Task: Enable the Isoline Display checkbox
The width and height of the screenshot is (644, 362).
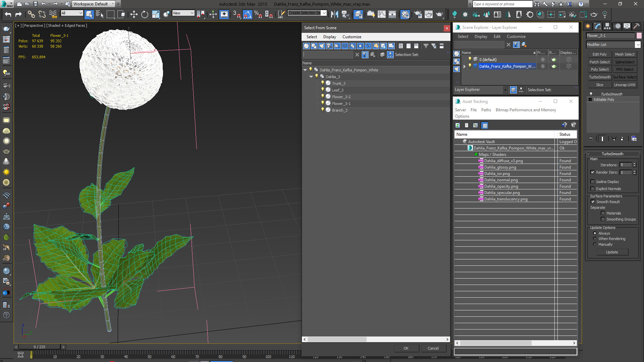Action: pos(592,182)
